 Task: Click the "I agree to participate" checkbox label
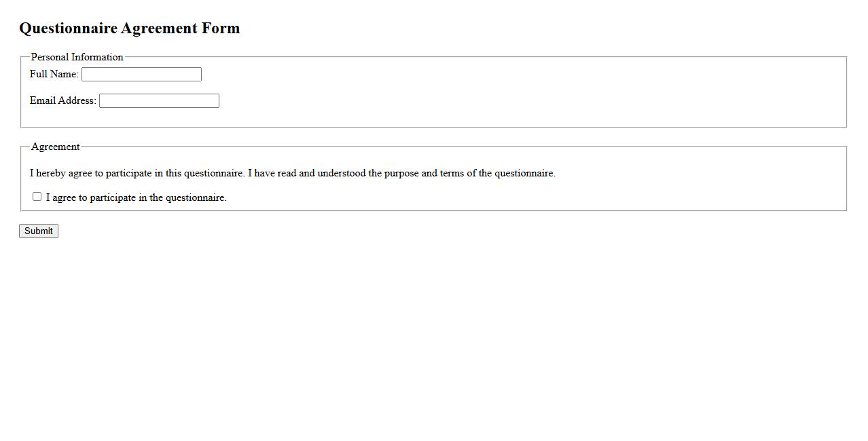(136, 198)
